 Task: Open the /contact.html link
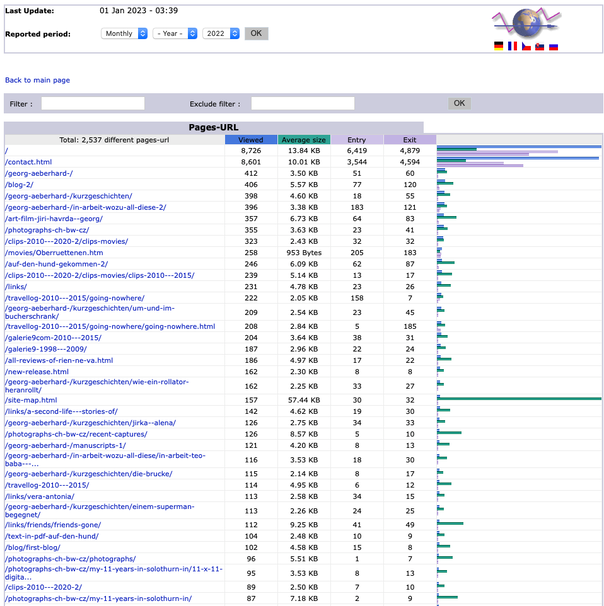pos(29,162)
